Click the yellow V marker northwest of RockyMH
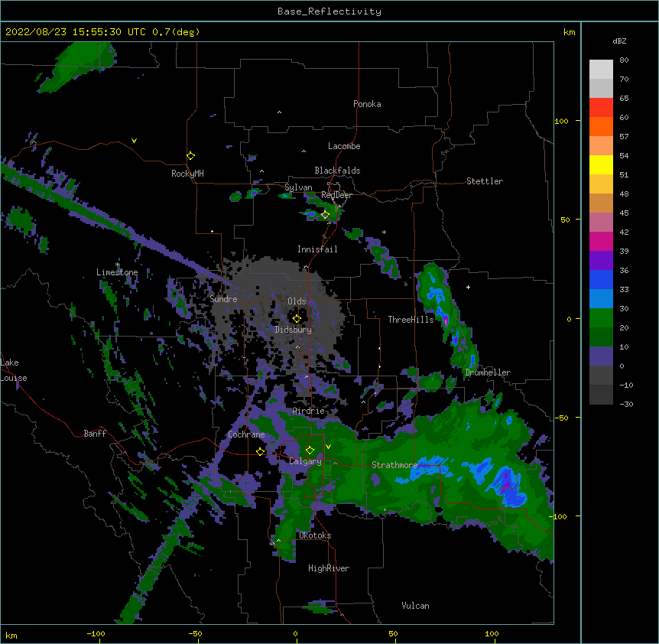Screen dimensions: 659x644 click(x=134, y=141)
